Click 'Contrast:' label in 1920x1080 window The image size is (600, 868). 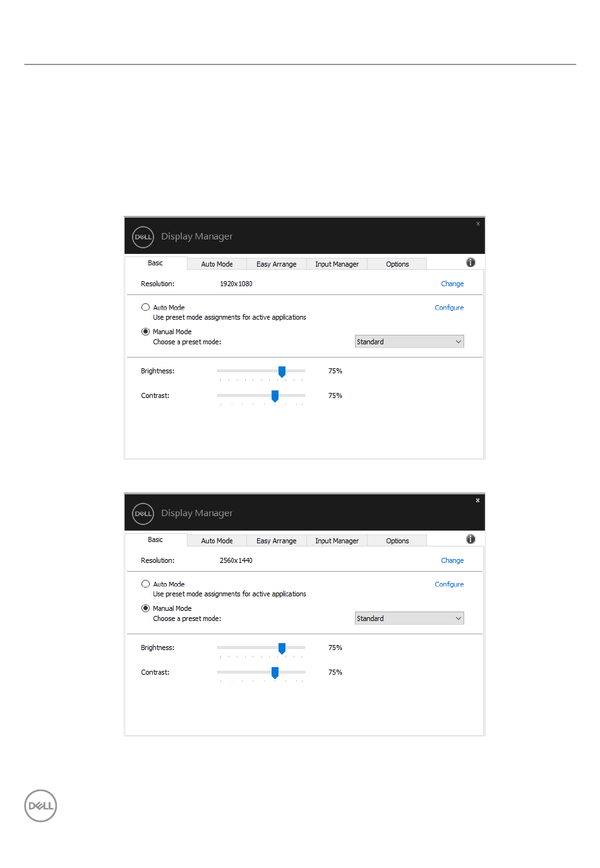coord(155,395)
